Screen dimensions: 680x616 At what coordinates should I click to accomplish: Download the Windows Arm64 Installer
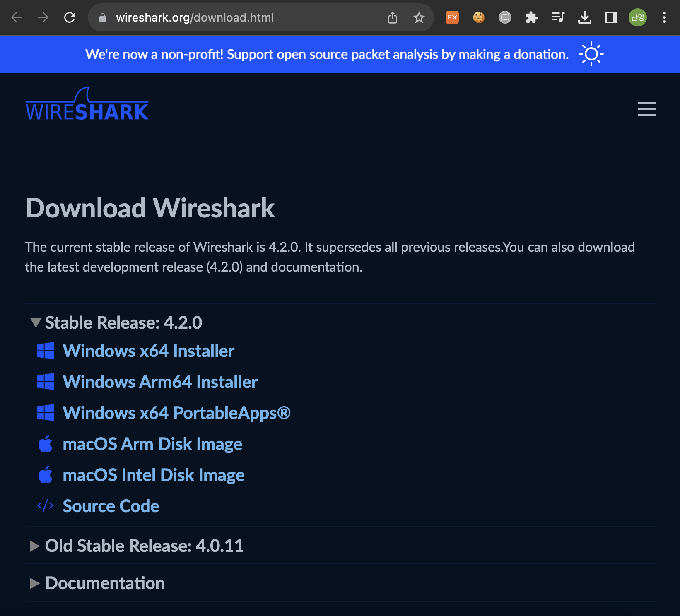(x=160, y=382)
